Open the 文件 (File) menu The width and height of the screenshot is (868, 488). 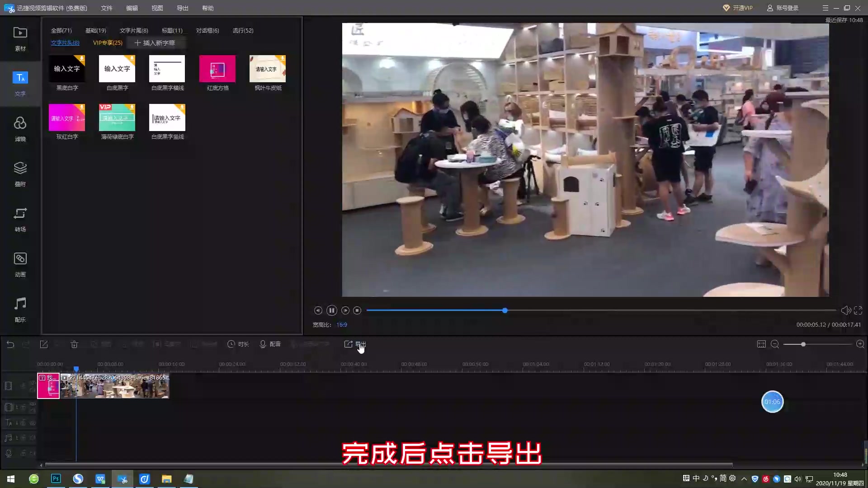(106, 8)
